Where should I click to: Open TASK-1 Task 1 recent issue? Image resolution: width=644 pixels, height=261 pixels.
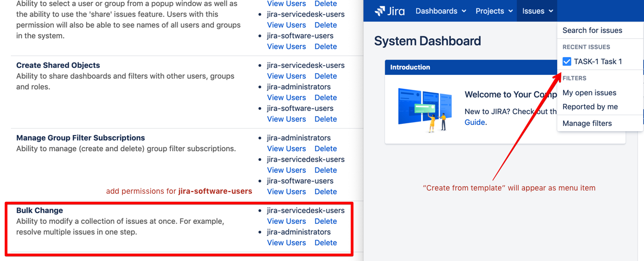(x=598, y=61)
